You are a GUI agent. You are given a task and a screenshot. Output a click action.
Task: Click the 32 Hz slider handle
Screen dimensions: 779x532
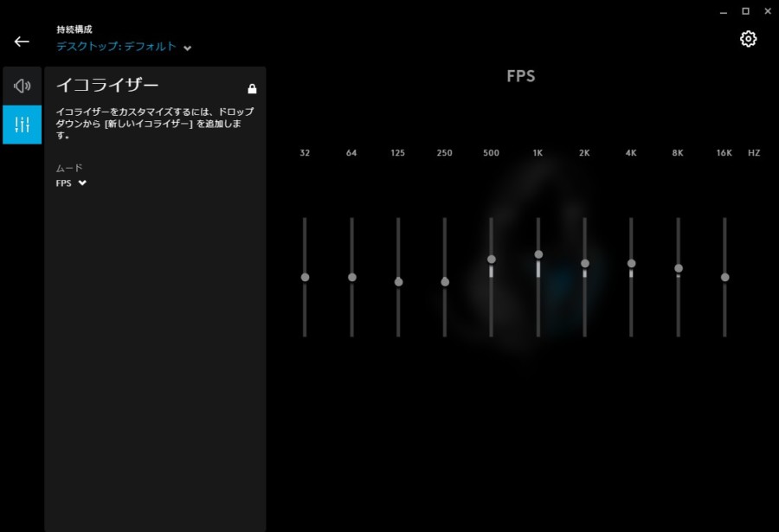(x=305, y=277)
